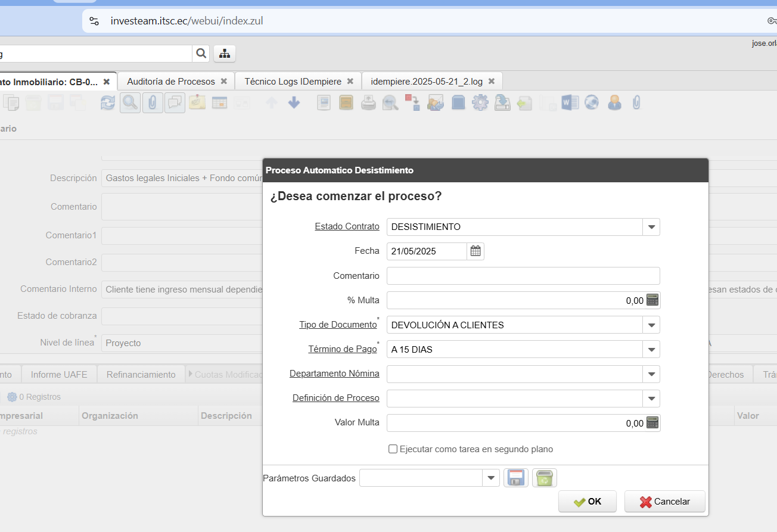Open calculator for Valor Multa field

point(652,423)
